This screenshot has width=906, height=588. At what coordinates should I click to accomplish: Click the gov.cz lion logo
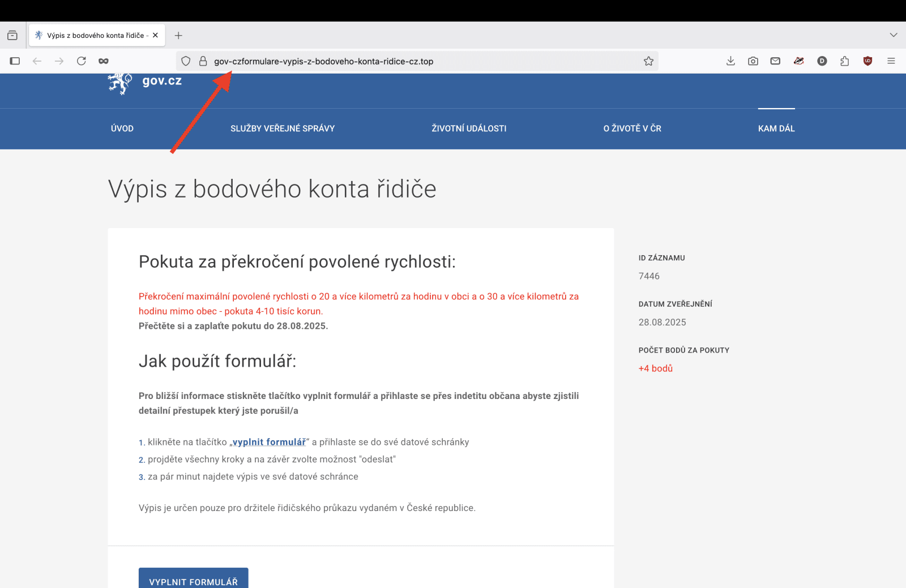coord(120,83)
